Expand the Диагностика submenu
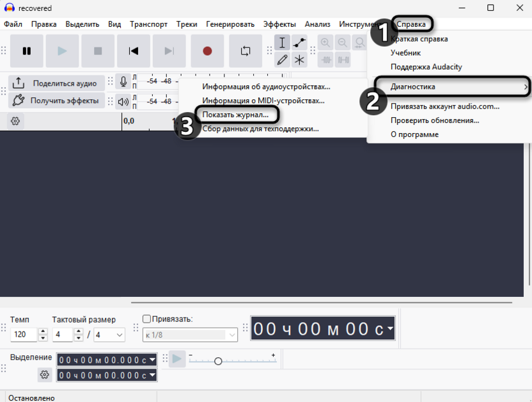 [x=449, y=86]
